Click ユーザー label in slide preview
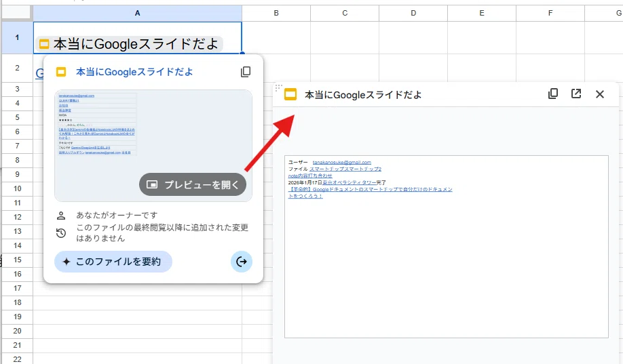The height and width of the screenshot is (364, 623). coord(298,163)
